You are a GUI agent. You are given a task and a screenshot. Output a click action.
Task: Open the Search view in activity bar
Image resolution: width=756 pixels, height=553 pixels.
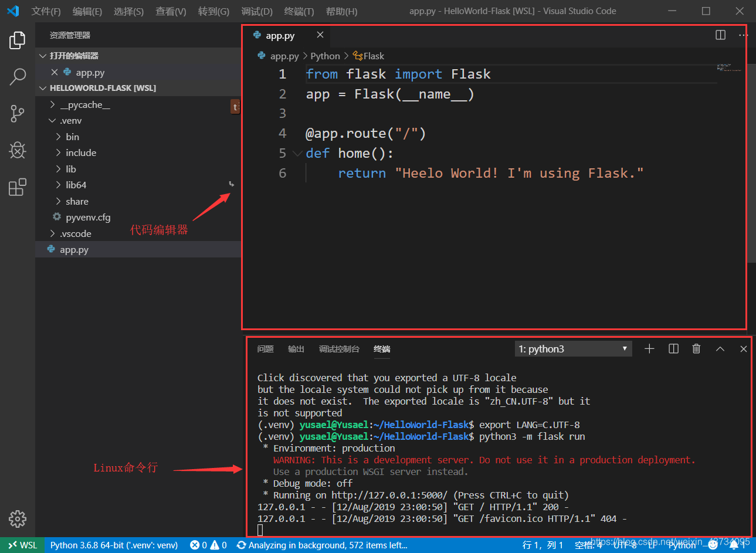tap(18, 77)
